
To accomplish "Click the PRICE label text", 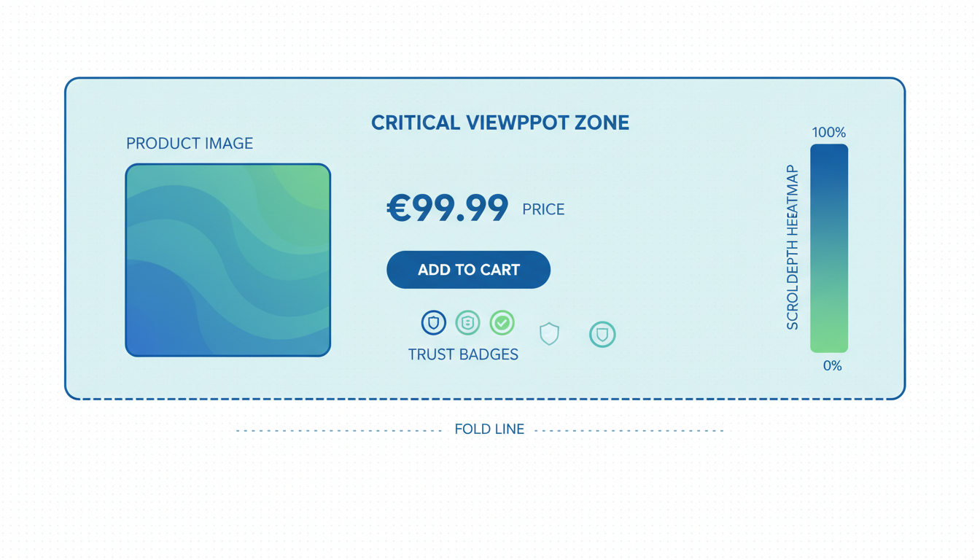I will 543,210.
